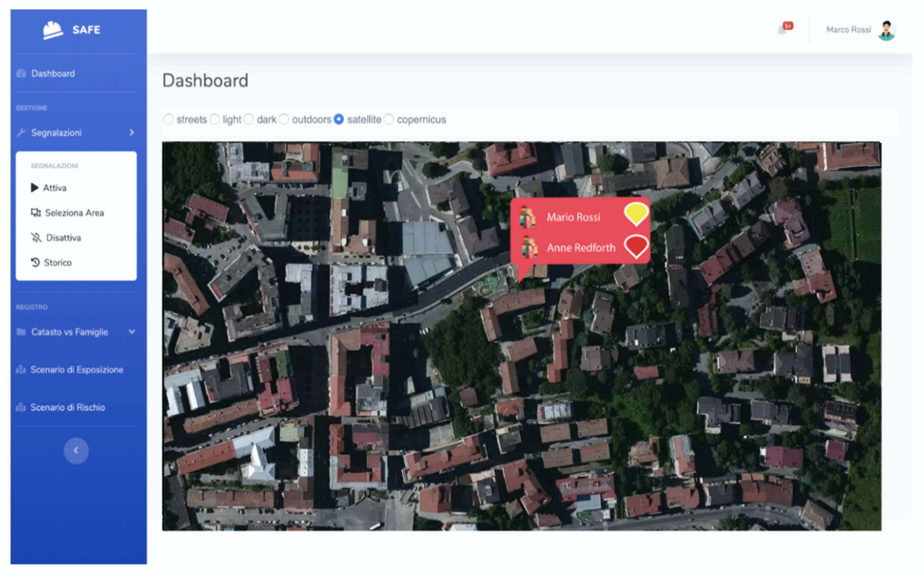Collapse the sidebar with round arrow button
The width and height of the screenshot is (924, 576).
point(76,451)
